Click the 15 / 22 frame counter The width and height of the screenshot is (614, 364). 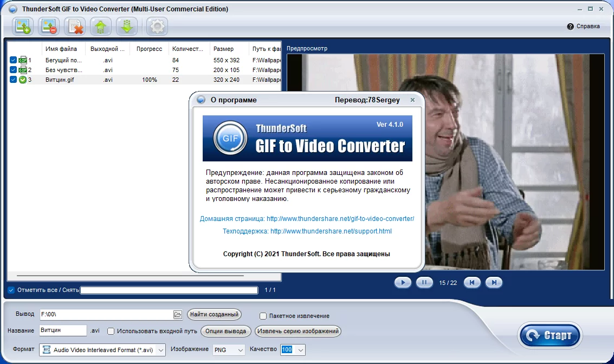point(448,283)
